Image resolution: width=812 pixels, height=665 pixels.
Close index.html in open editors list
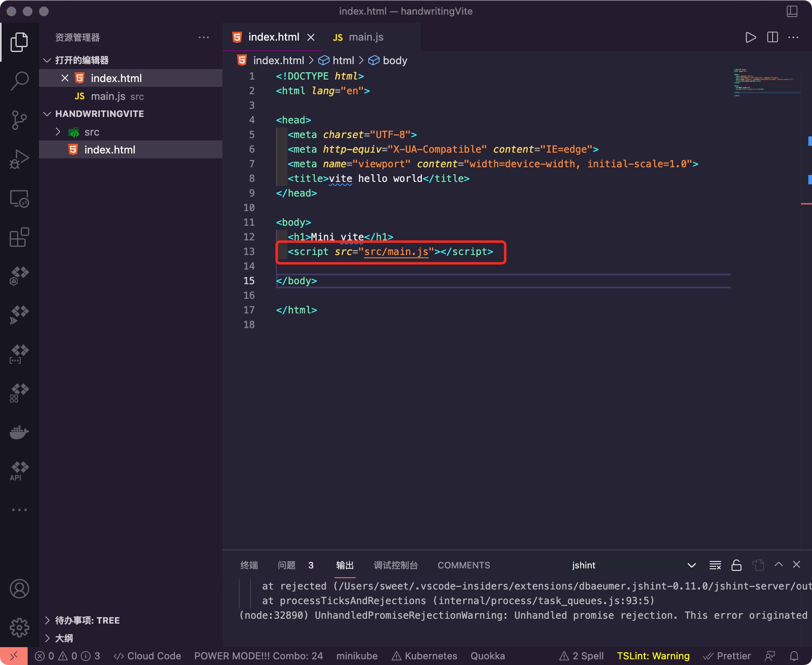pyautogui.click(x=65, y=78)
